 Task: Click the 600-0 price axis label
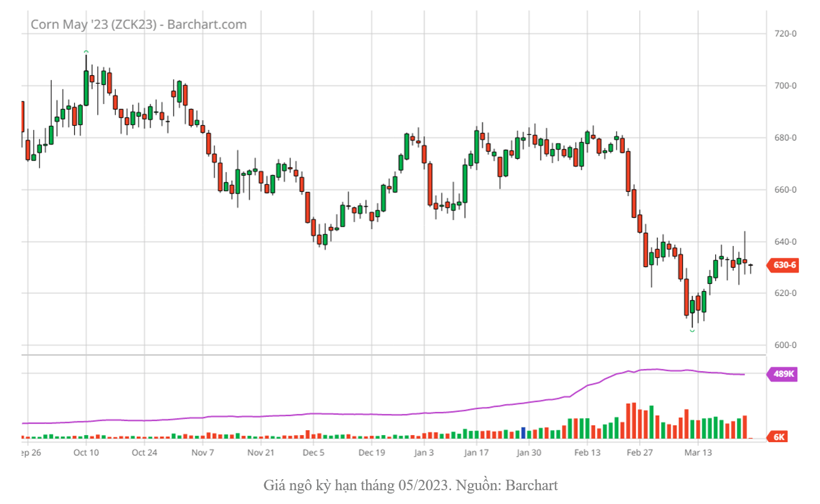click(x=785, y=345)
